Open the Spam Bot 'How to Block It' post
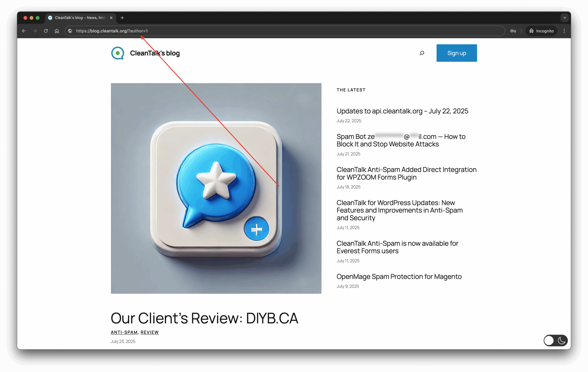 [401, 140]
